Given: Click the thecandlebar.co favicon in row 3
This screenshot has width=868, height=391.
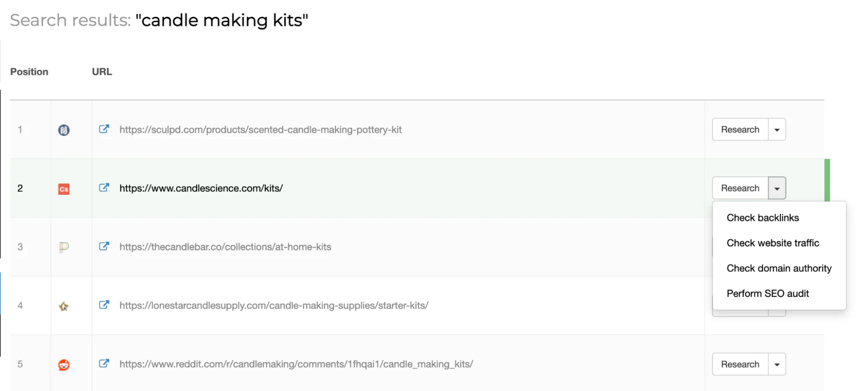Looking at the screenshot, I should pos(64,247).
